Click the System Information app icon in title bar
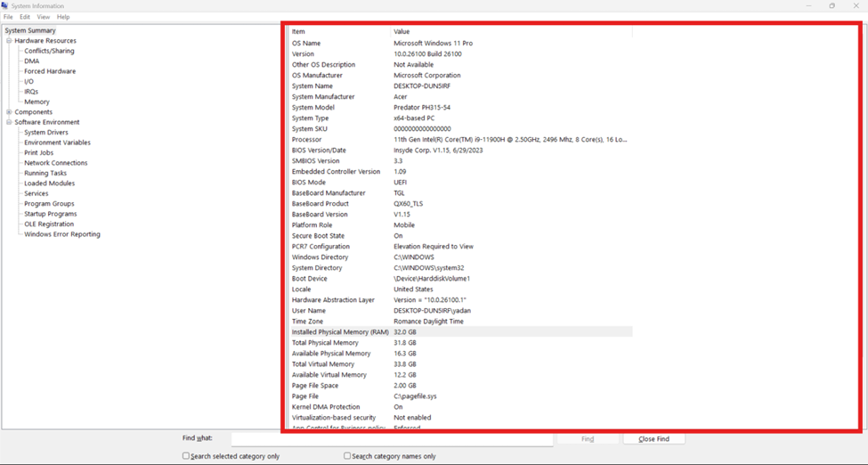868x465 pixels. [5, 5]
